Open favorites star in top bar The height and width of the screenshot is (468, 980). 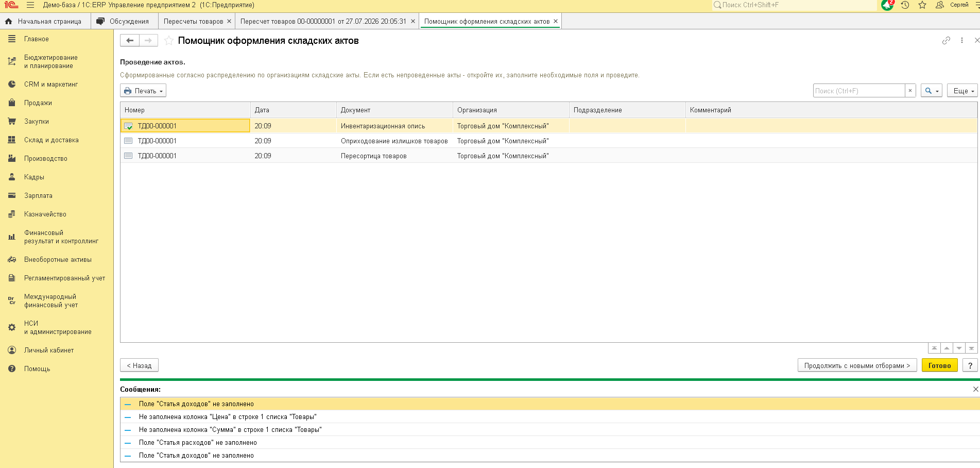922,5
